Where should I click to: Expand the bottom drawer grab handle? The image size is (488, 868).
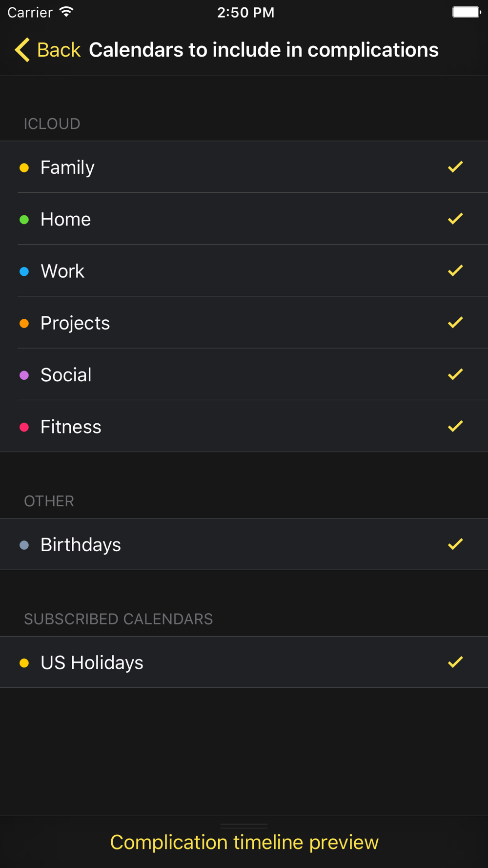pyautogui.click(x=244, y=826)
